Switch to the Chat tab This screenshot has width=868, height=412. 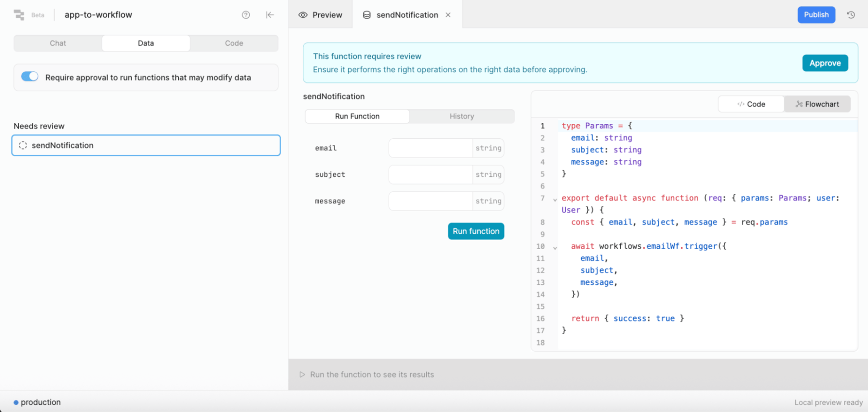point(58,43)
